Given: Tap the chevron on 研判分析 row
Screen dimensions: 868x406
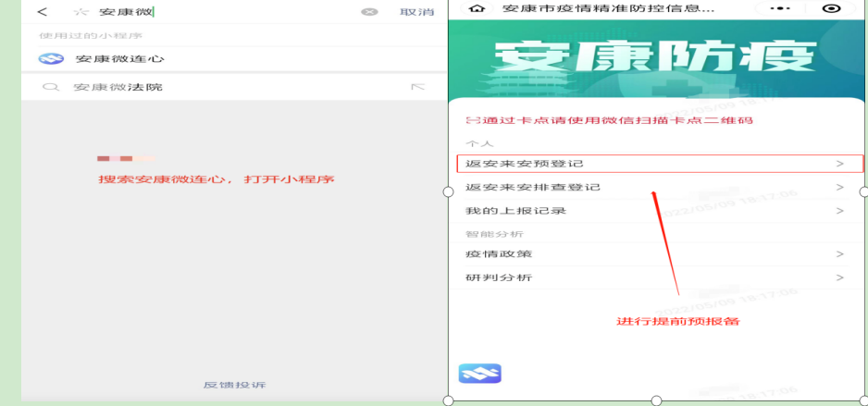Looking at the screenshot, I should [839, 277].
